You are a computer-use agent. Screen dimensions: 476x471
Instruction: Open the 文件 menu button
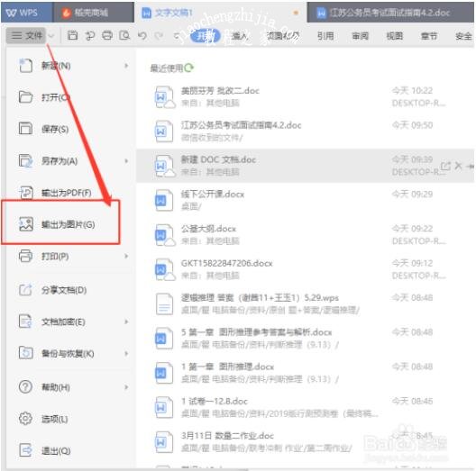click(27, 36)
